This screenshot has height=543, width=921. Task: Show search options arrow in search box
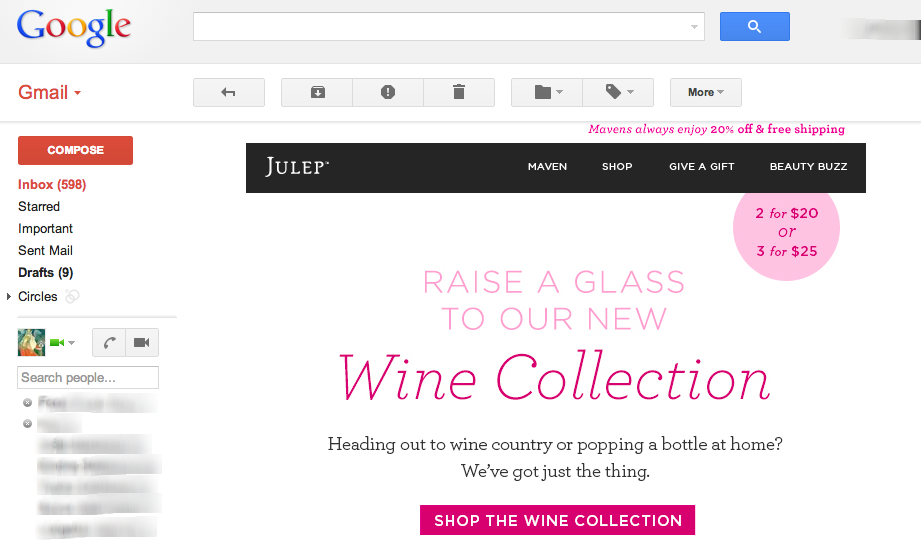pos(695,27)
